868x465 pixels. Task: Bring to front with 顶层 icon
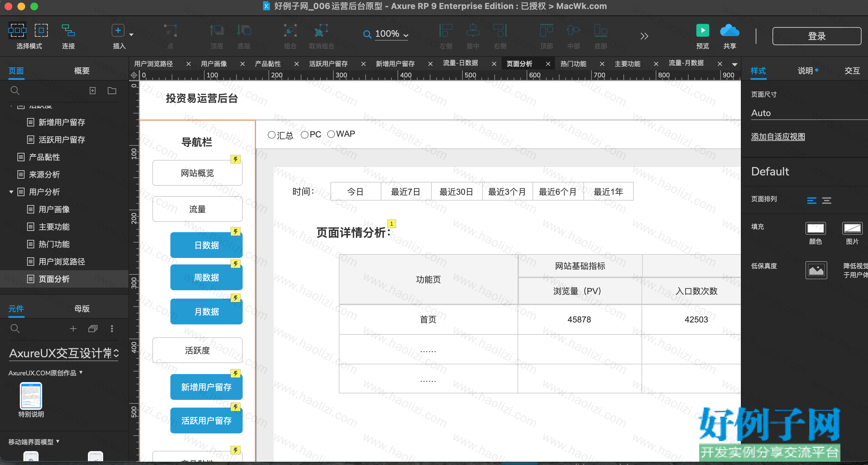217,31
